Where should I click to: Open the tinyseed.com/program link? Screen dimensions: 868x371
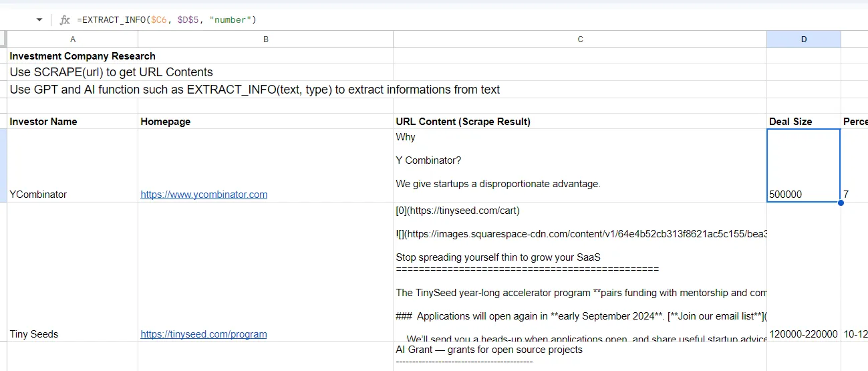(x=204, y=334)
